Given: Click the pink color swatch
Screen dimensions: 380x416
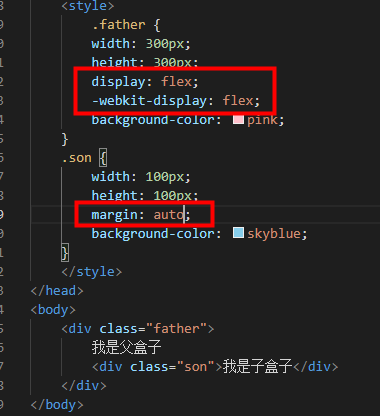Looking at the screenshot, I should (x=238, y=119).
